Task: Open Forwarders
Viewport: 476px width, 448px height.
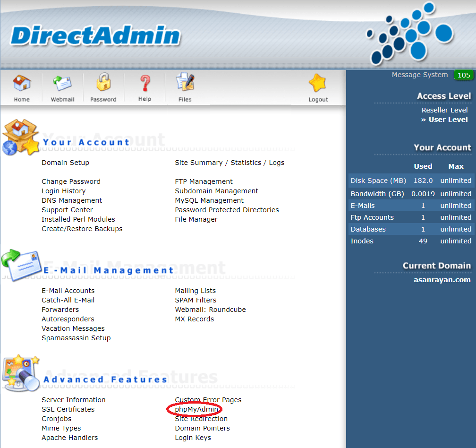Action: click(60, 309)
